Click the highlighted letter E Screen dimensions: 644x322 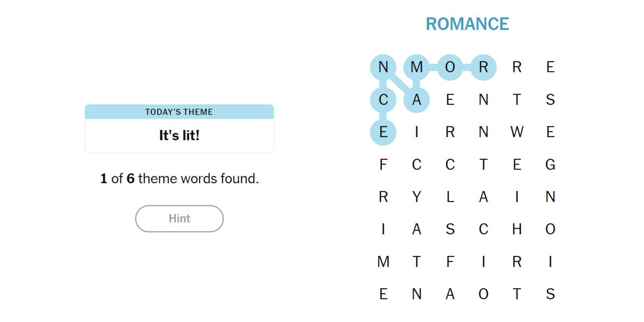point(383,132)
